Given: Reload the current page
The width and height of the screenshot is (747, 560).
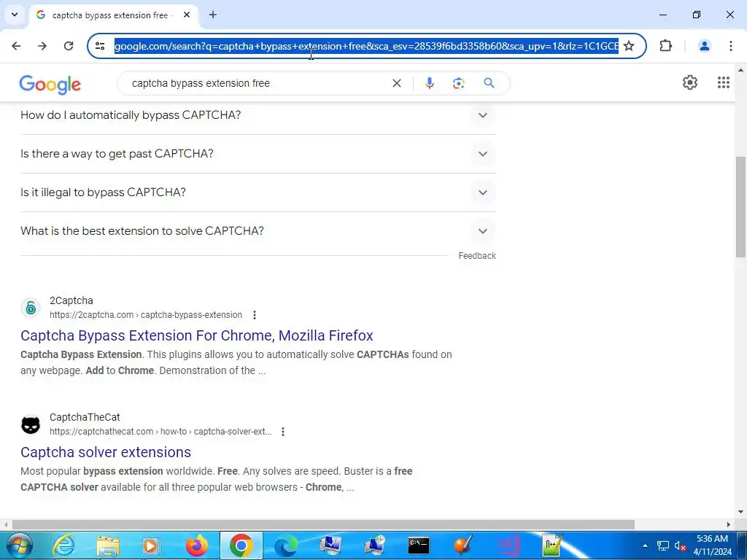Looking at the screenshot, I should tap(69, 46).
